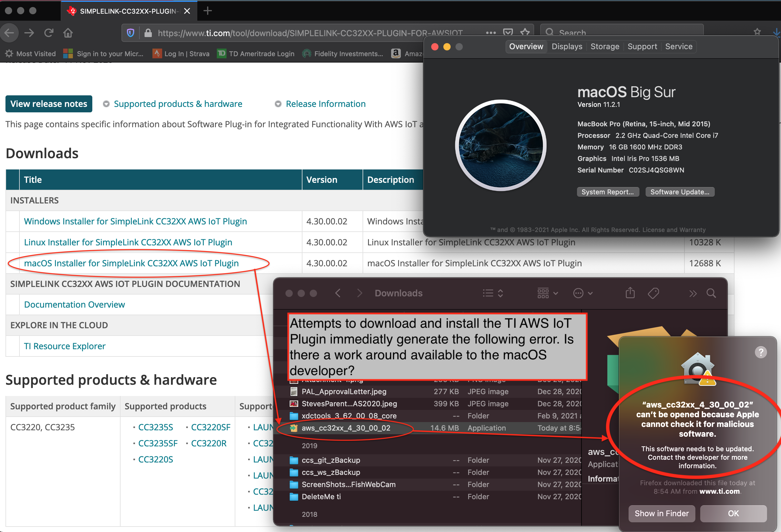Click Firefox forward arrow button
Image resolution: width=781 pixels, height=532 pixels.
[29, 32]
